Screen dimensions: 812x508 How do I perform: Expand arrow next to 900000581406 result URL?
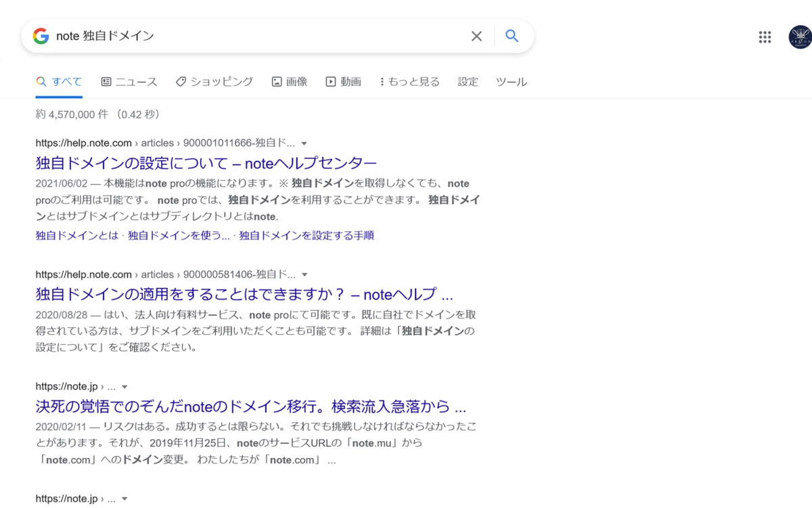(x=304, y=275)
